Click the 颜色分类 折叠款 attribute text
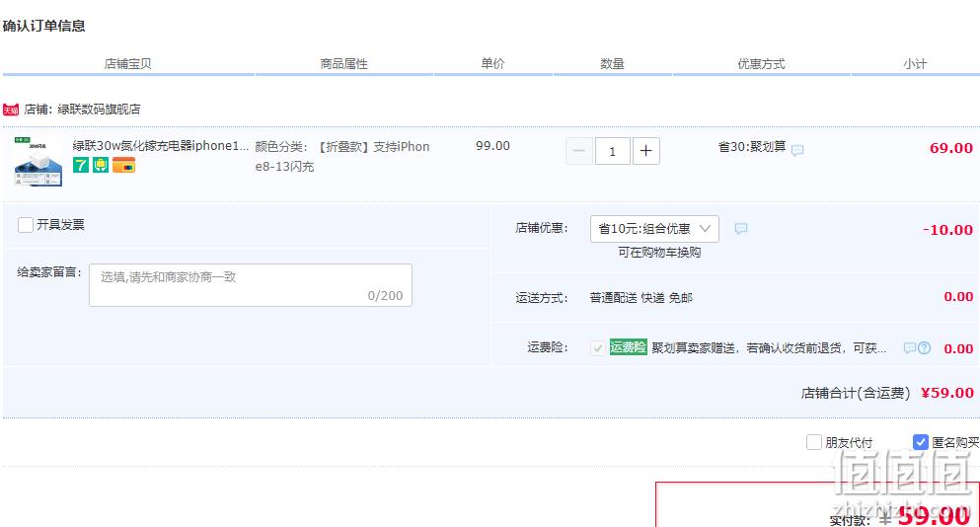 pos(342,156)
